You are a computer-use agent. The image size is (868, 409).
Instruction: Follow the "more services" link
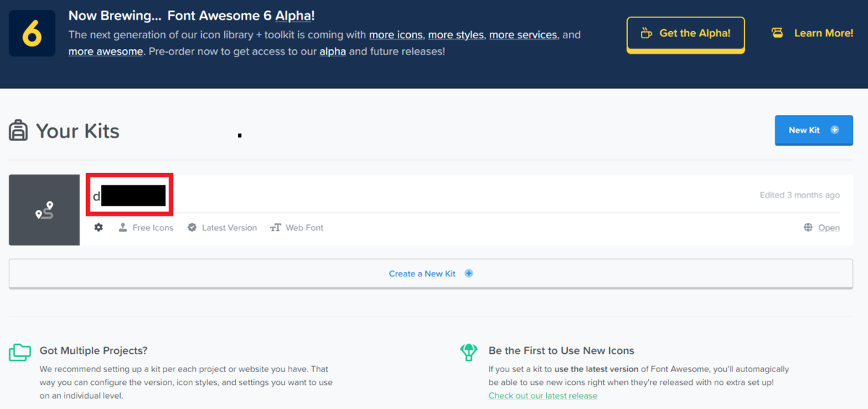click(x=524, y=35)
